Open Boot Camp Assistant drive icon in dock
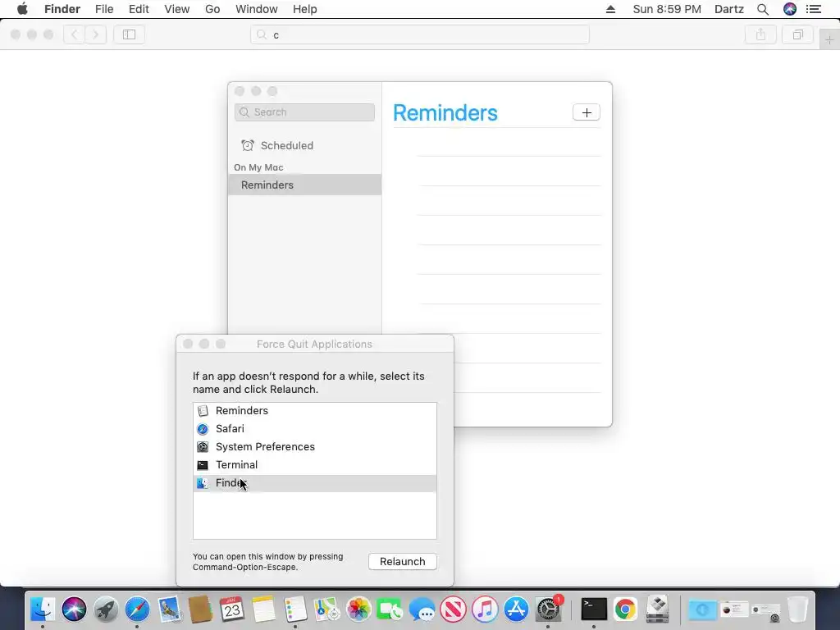This screenshot has width=840, height=630. pos(657,609)
